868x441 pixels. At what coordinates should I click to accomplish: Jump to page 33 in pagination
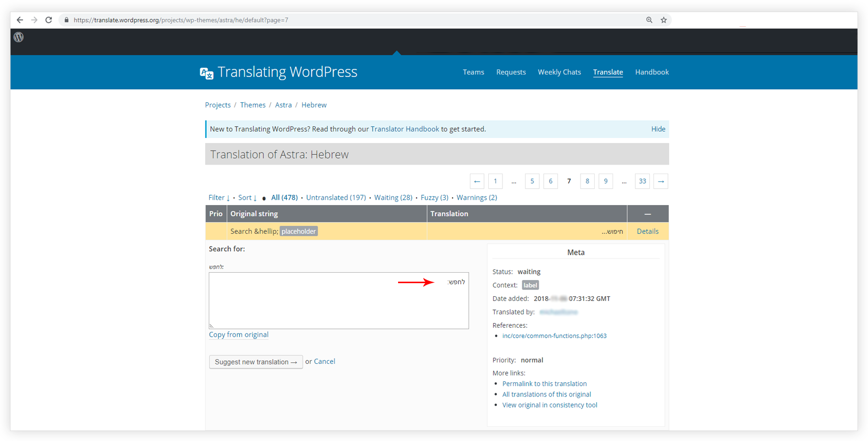[x=642, y=181]
